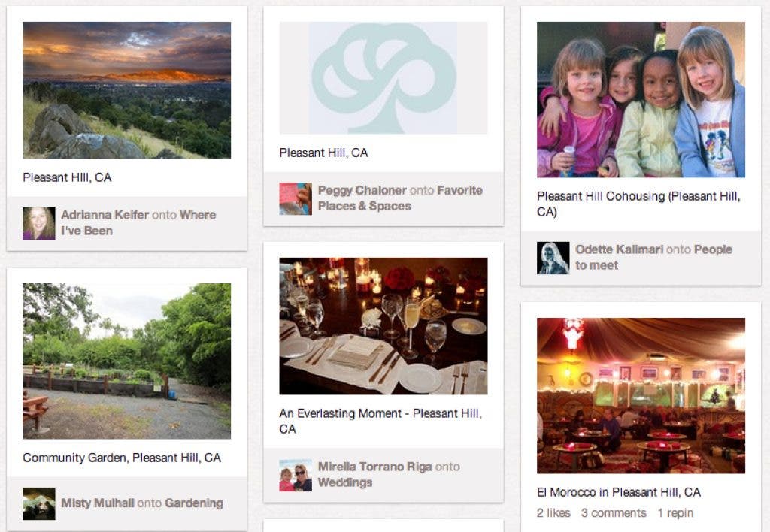View the 3 comments on El Morocco
The height and width of the screenshot is (532, 770).
click(x=614, y=513)
